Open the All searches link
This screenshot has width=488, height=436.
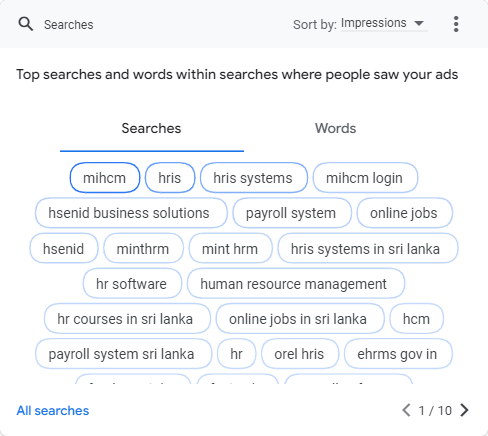tap(53, 411)
